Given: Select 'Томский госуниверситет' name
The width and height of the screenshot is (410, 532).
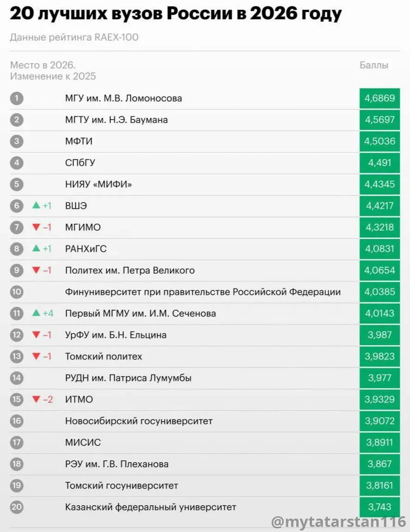Looking at the screenshot, I should click(x=122, y=485).
